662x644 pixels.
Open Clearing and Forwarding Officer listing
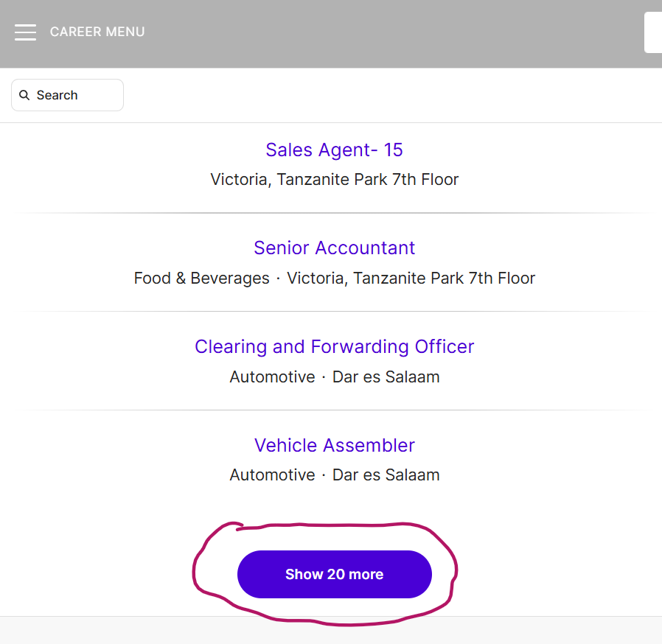335,346
